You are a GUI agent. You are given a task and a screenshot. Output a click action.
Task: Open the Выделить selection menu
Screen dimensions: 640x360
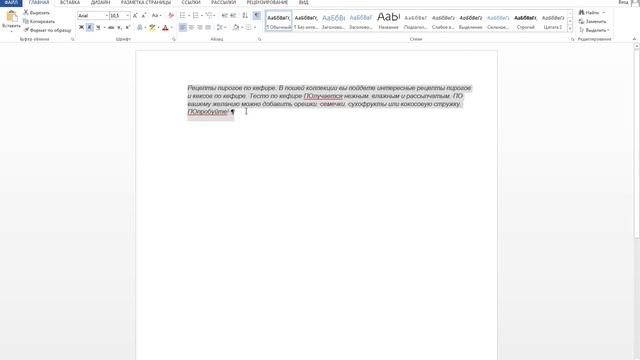coord(594,30)
